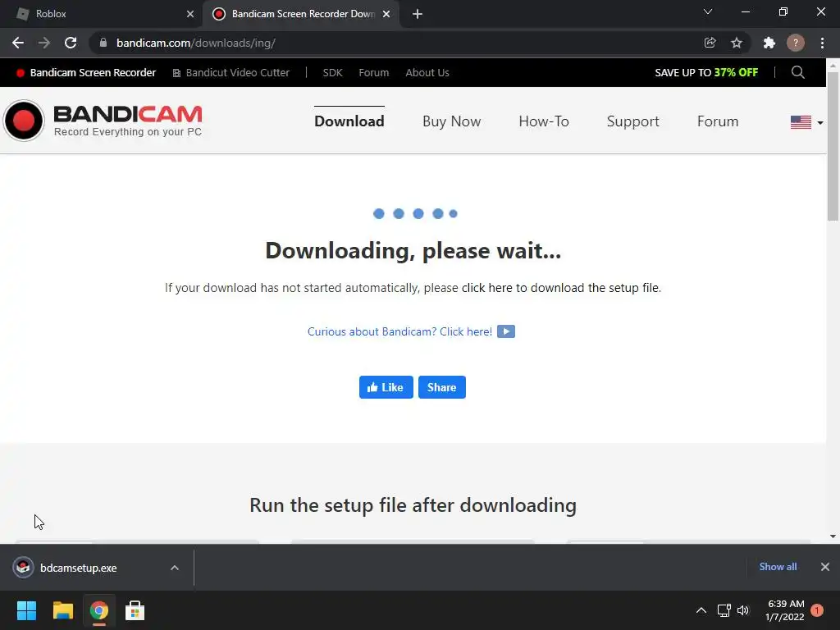Switch to the Roblox tab
The height and width of the screenshot is (630, 840).
point(102,14)
